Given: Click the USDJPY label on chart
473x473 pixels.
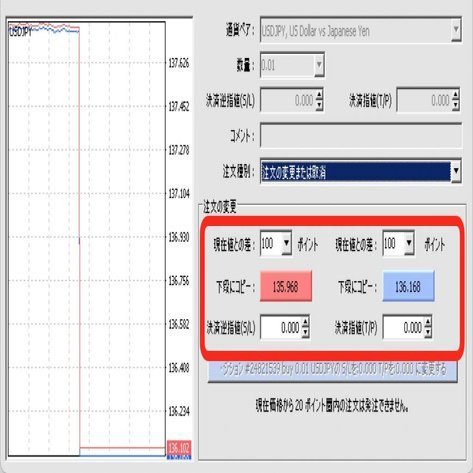Looking at the screenshot, I should (x=20, y=32).
